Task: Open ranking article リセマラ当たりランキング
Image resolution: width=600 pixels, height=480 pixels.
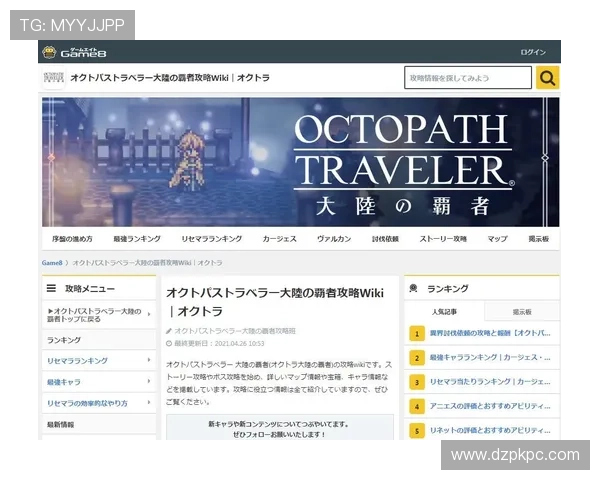Action: [x=490, y=382]
